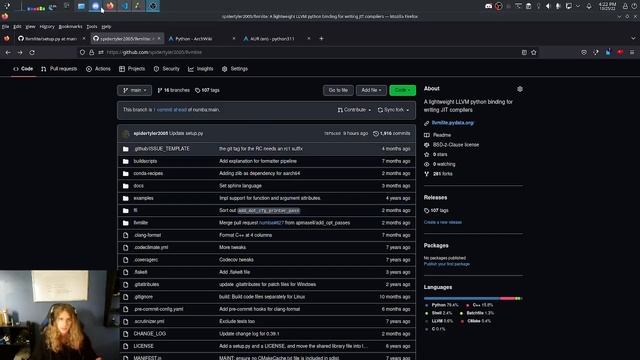Open the llvmlite.pydata.org link
The width and height of the screenshot is (640, 360).
[453, 123]
